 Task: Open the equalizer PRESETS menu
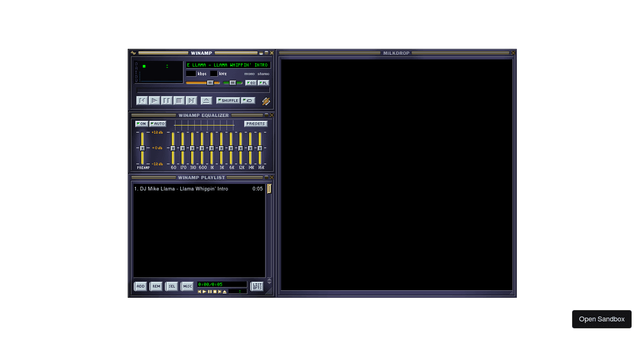(x=256, y=124)
